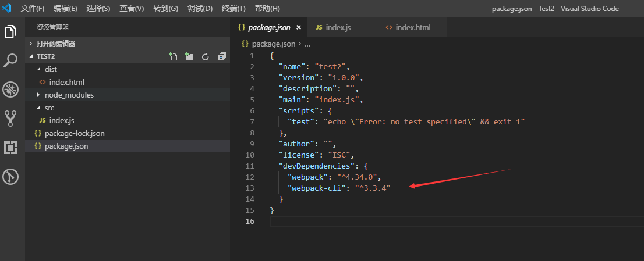Open the Debug menu (调试)
Screen dimensions: 644x261
pos(200,8)
